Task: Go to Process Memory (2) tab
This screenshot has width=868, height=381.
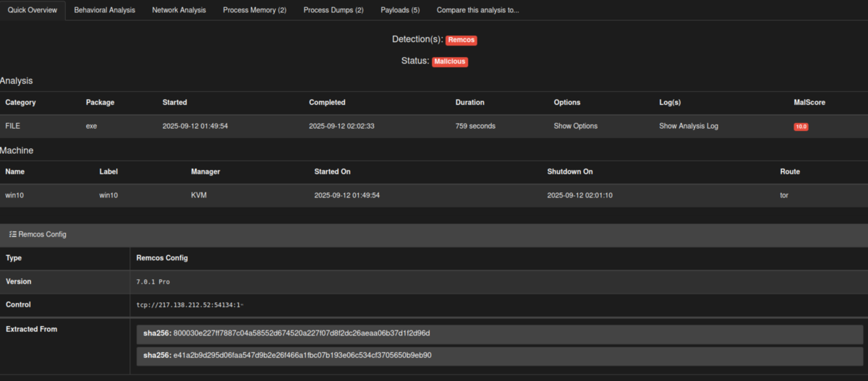Action: pyautogui.click(x=255, y=10)
